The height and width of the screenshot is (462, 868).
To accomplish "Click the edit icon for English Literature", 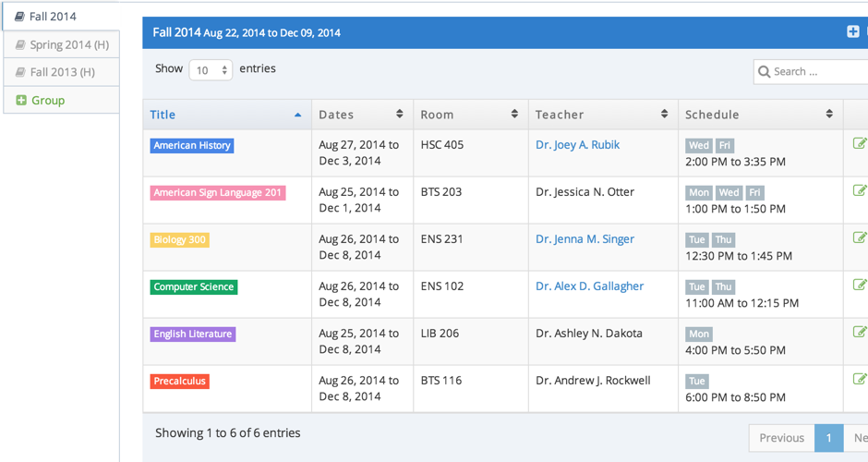I will (860, 332).
